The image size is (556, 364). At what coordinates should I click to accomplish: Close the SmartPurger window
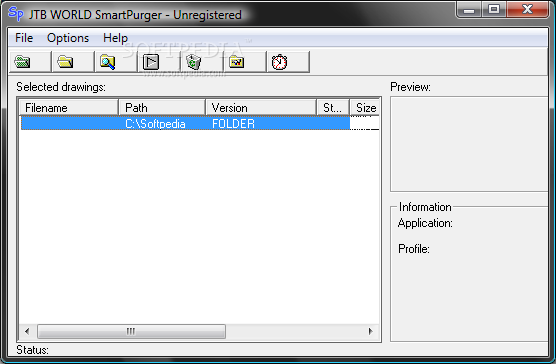pyautogui.click(x=527, y=10)
